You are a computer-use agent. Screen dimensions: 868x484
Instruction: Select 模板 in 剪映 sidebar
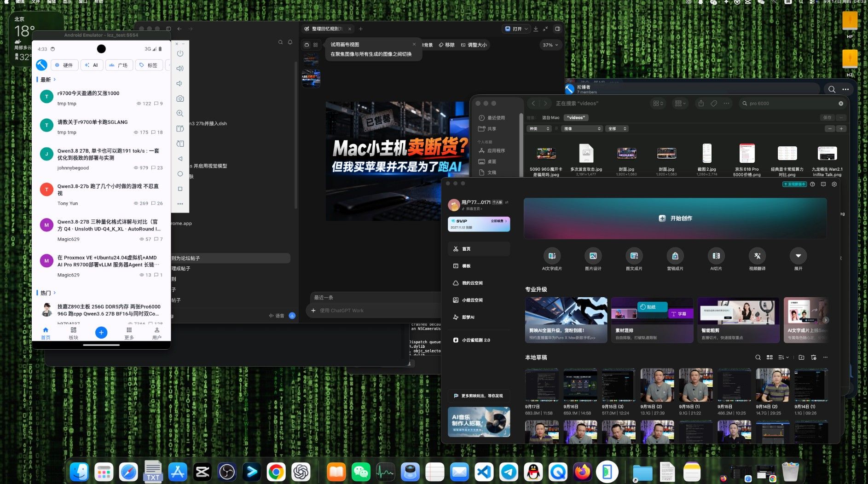(x=479, y=266)
